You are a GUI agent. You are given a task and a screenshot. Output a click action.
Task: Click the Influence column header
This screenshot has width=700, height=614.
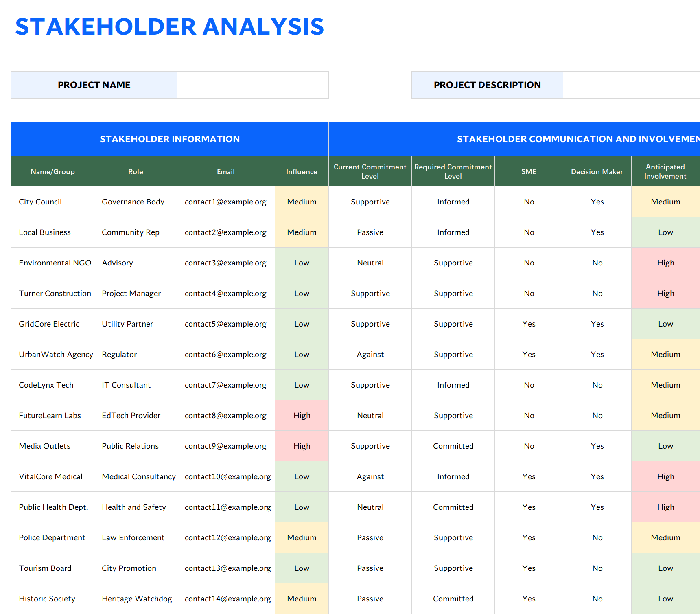302,171
